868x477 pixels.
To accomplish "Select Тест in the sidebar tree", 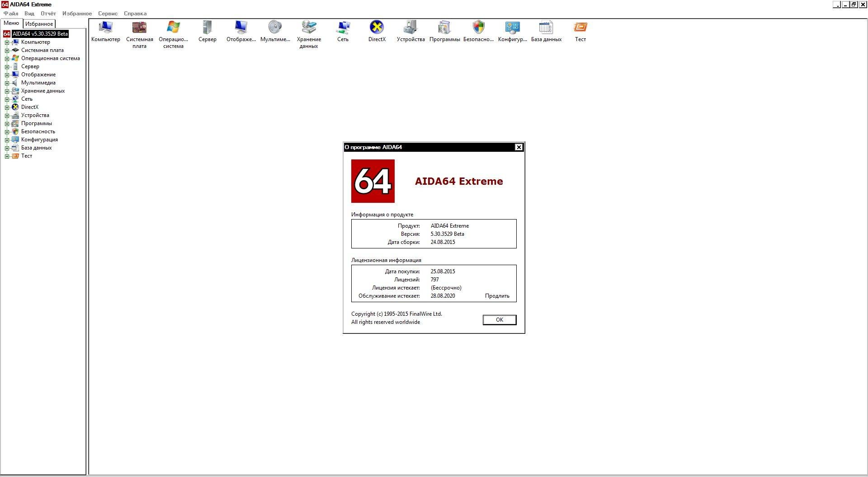I will point(26,156).
